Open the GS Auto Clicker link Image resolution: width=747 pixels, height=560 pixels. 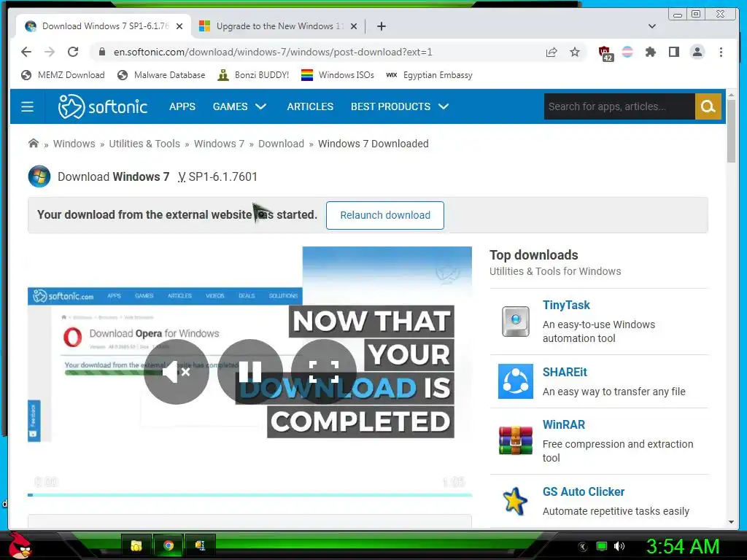pos(584,491)
